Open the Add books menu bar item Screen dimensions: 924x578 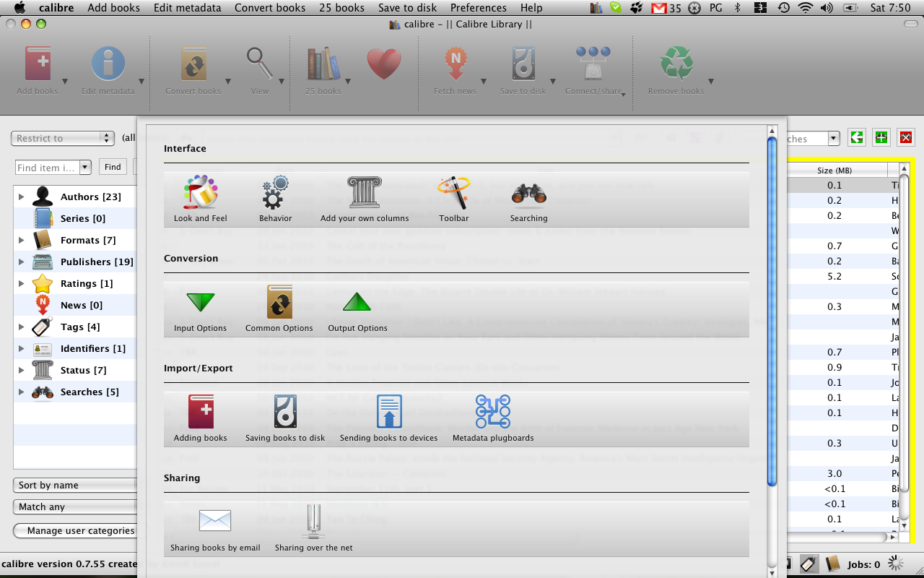[x=113, y=8]
